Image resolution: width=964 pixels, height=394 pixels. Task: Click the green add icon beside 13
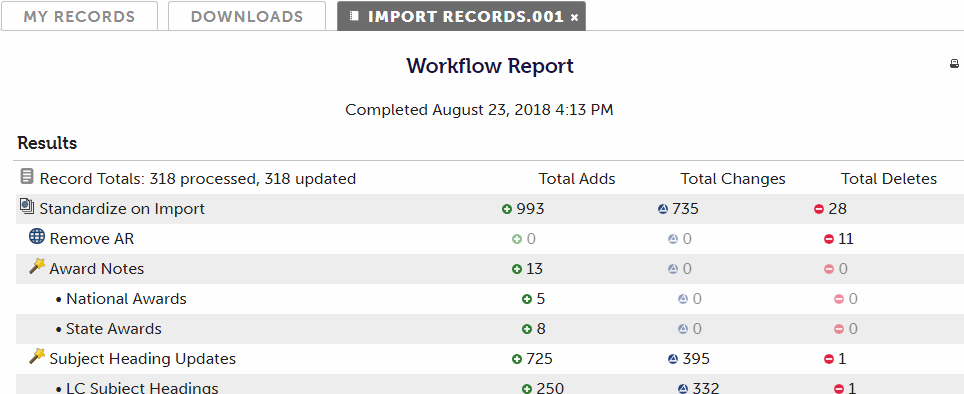pyautogui.click(x=516, y=269)
